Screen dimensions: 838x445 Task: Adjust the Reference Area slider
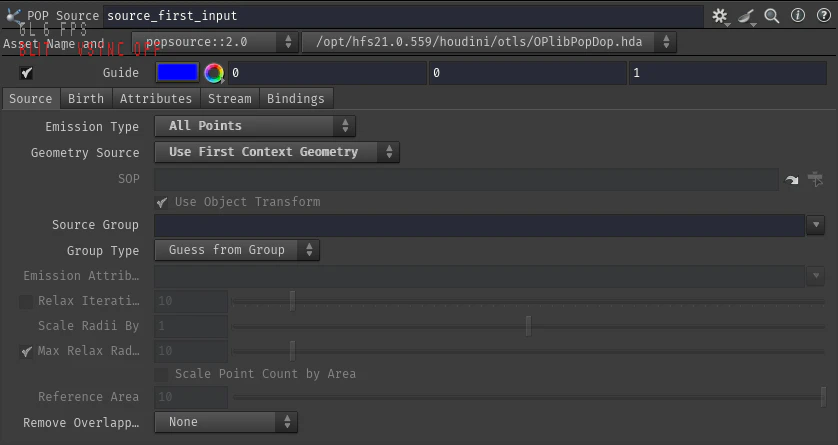(x=528, y=397)
